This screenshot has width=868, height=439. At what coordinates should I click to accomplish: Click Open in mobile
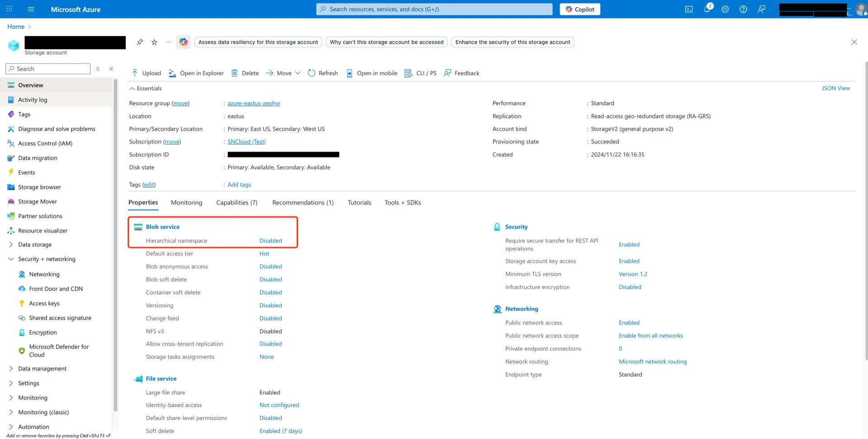(372, 73)
